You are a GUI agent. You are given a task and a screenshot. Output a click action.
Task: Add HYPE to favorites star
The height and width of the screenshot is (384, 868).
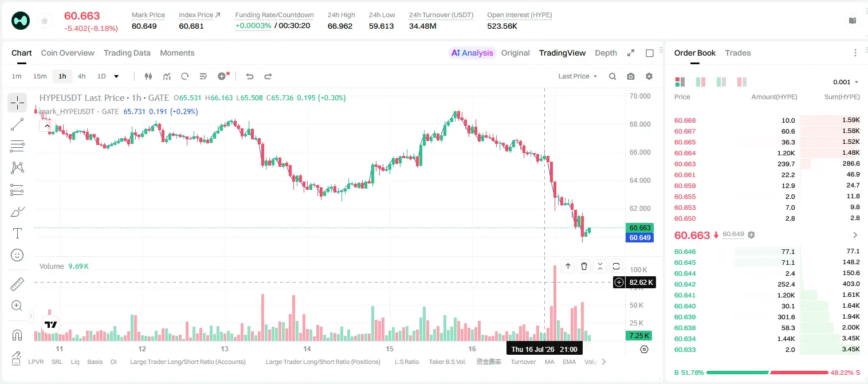pos(44,21)
